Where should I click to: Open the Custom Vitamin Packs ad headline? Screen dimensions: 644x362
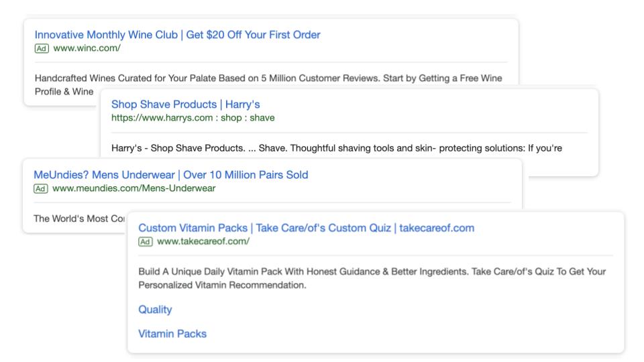[306, 228]
